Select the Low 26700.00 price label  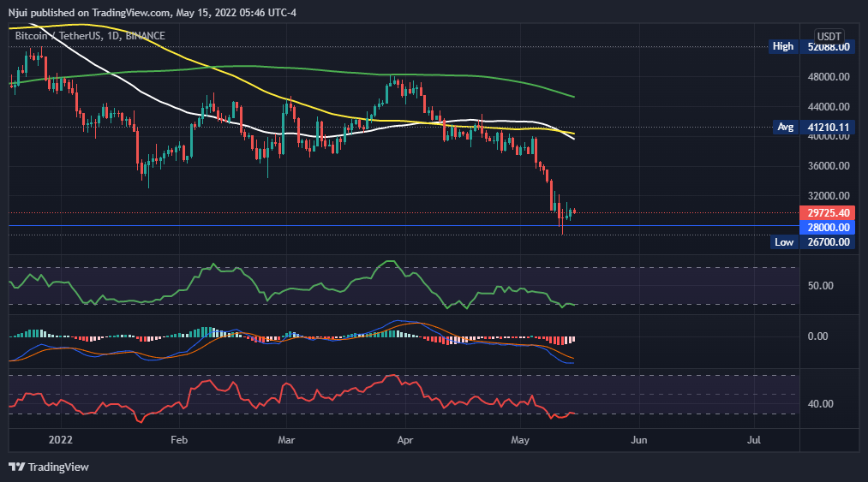828,242
